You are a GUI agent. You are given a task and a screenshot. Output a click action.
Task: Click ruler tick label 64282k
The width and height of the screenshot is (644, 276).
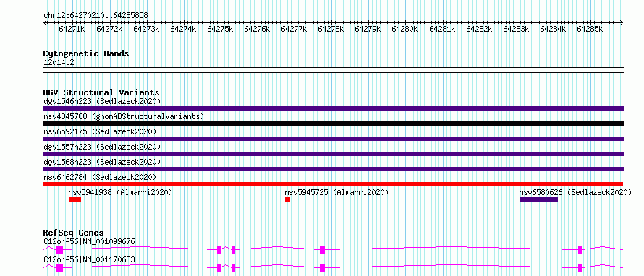pyautogui.click(x=479, y=29)
